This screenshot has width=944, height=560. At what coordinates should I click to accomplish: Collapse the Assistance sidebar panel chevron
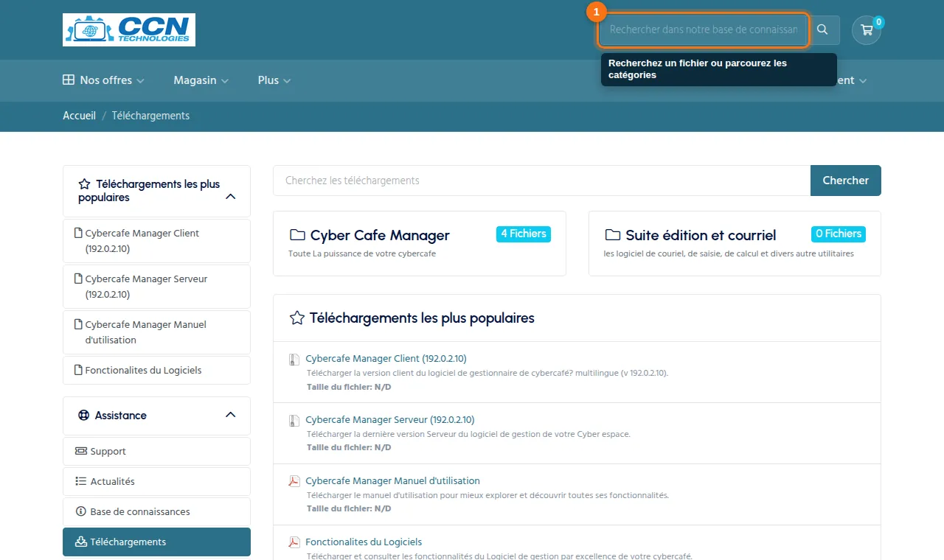(x=230, y=415)
